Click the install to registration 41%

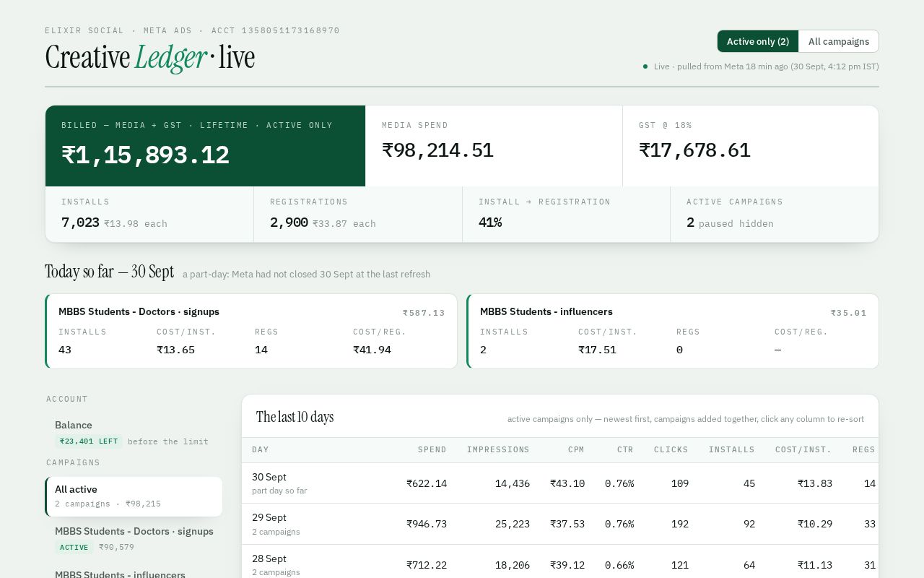point(490,223)
